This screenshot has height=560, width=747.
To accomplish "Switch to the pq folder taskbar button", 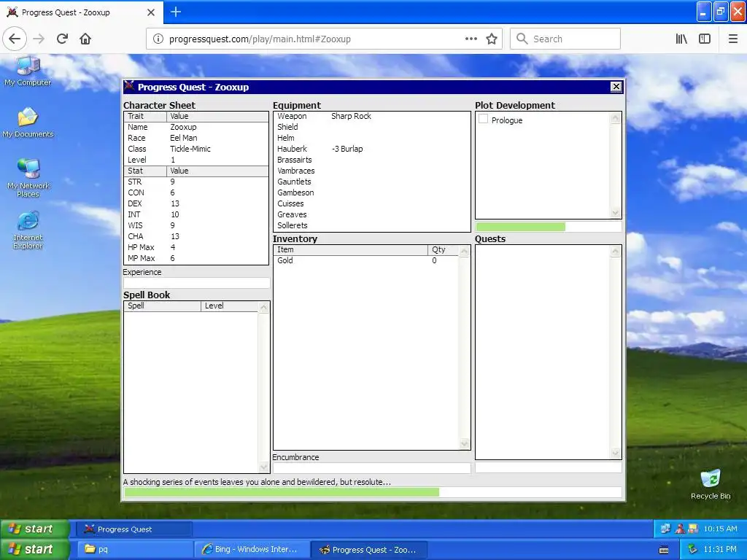I will pyautogui.click(x=135, y=550).
